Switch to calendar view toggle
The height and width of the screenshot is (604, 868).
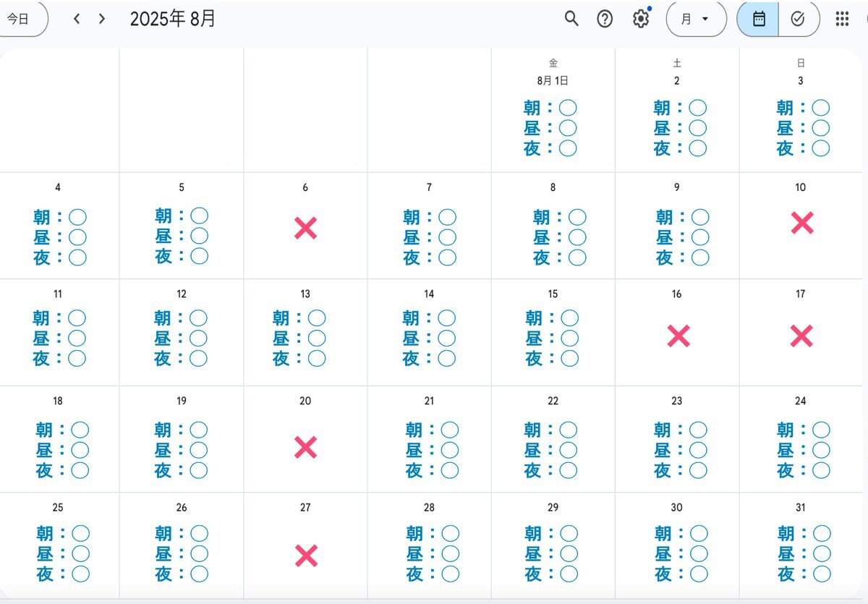pyautogui.click(x=758, y=19)
